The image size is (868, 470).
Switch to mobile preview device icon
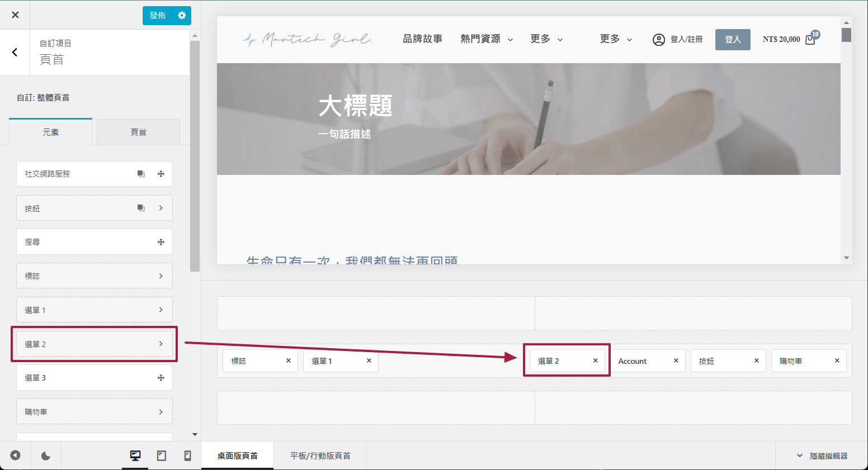pyautogui.click(x=187, y=456)
